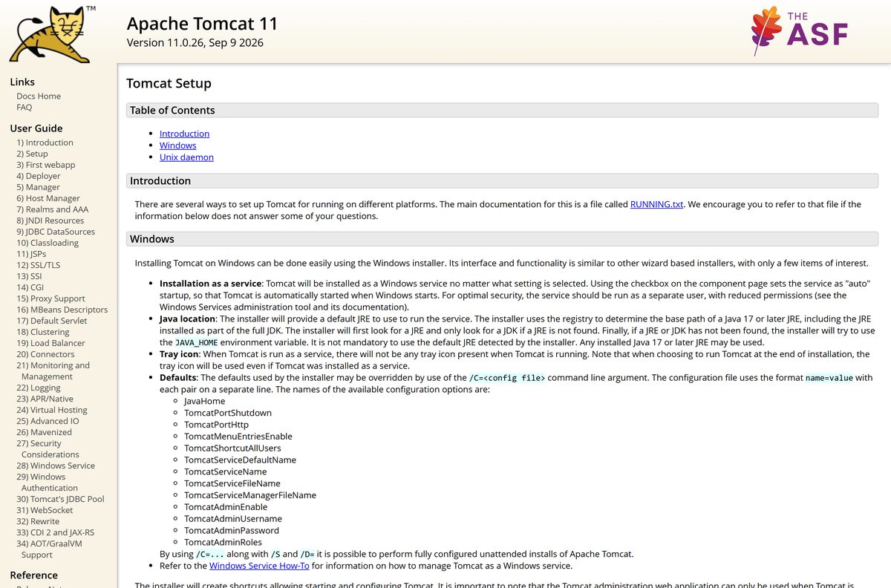This screenshot has height=588, width=891.
Task: Open 32) Rewrite page
Action: click(x=38, y=521)
